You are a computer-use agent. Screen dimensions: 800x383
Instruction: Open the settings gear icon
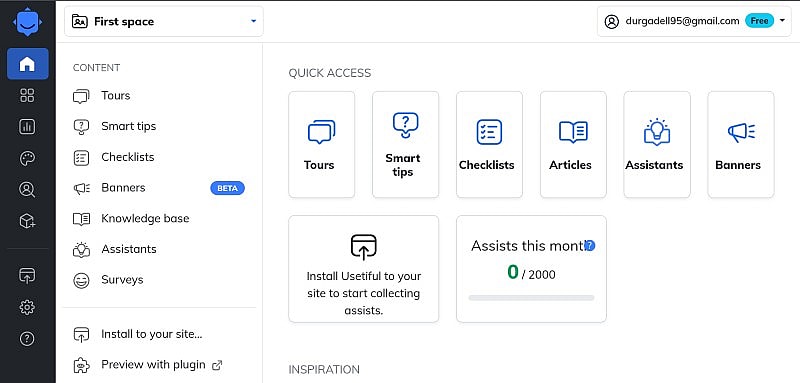(x=27, y=307)
